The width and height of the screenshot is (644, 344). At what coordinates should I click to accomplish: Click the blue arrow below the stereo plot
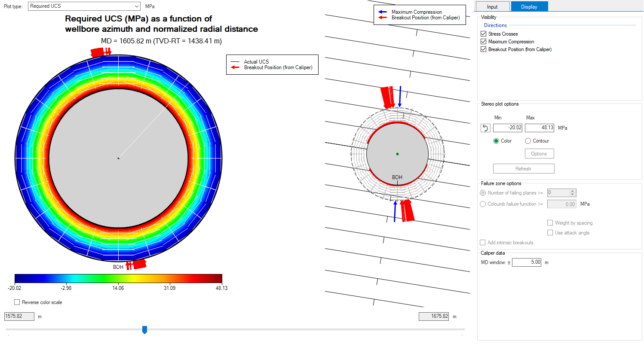click(395, 211)
